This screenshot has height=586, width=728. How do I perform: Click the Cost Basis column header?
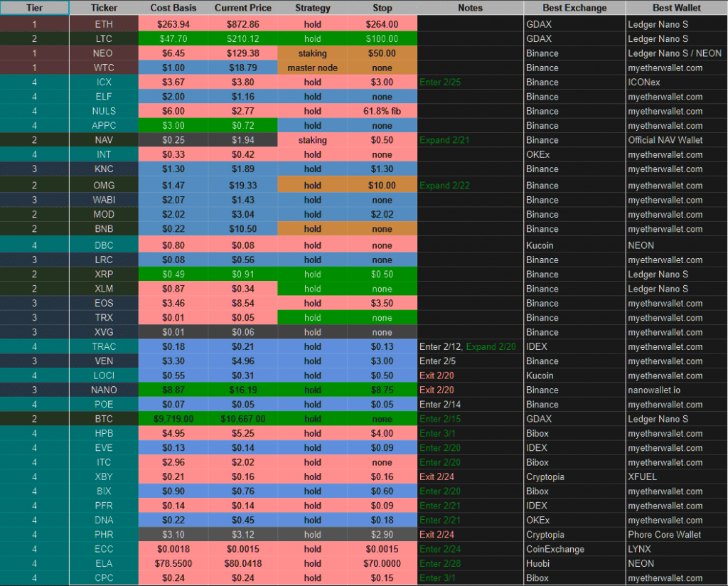pos(173,8)
